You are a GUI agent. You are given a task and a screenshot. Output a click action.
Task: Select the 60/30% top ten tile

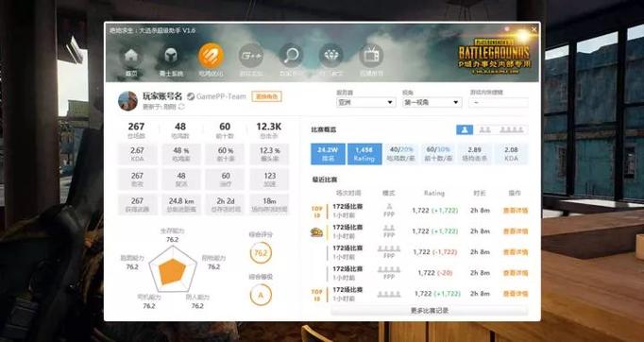click(437, 154)
